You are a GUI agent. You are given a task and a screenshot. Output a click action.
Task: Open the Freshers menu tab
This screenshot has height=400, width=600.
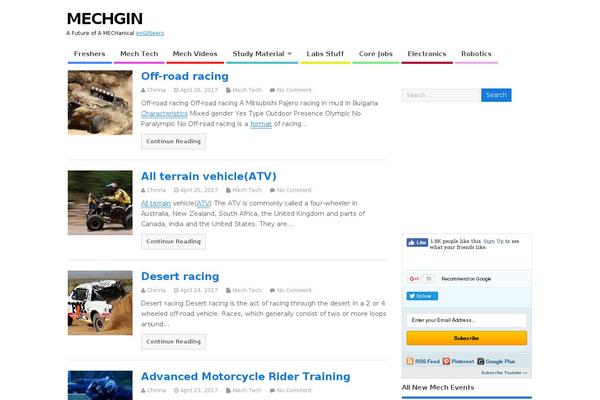(x=90, y=54)
